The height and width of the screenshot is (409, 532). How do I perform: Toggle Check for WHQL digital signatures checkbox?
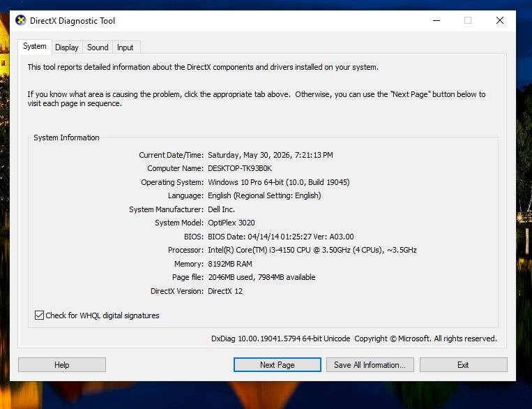pos(39,315)
